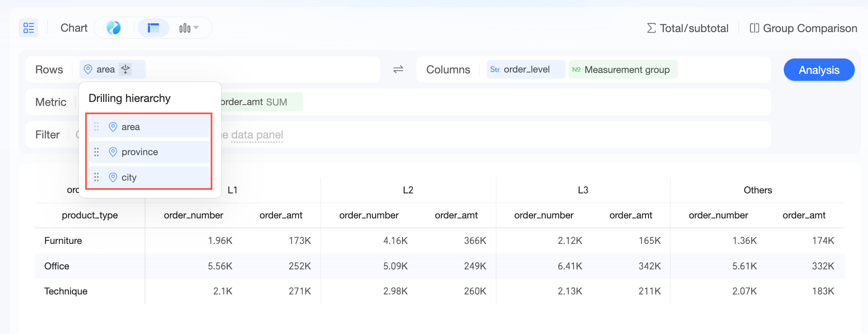Click the drill hierarchy icon on area field
The height and width of the screenshot is (334, 868).
tap(126, 69)
